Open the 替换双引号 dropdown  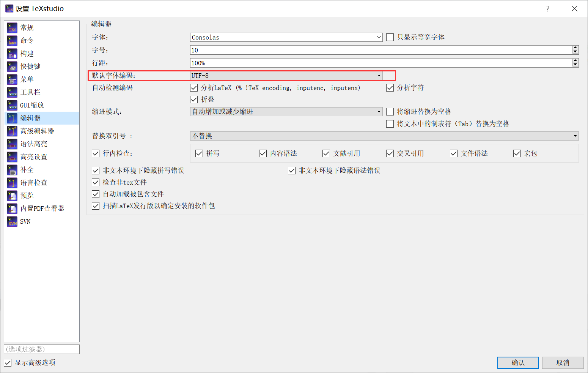tap(384, 136)
